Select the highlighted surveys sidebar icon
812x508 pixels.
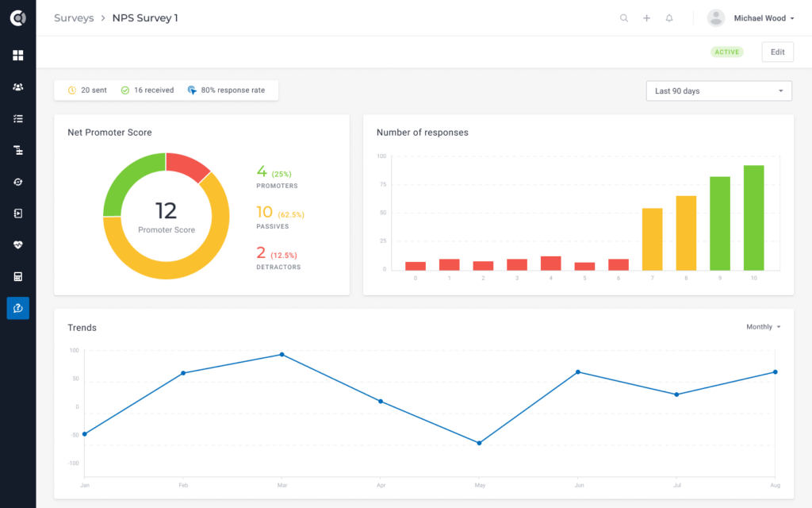click(x=17, y=308)
